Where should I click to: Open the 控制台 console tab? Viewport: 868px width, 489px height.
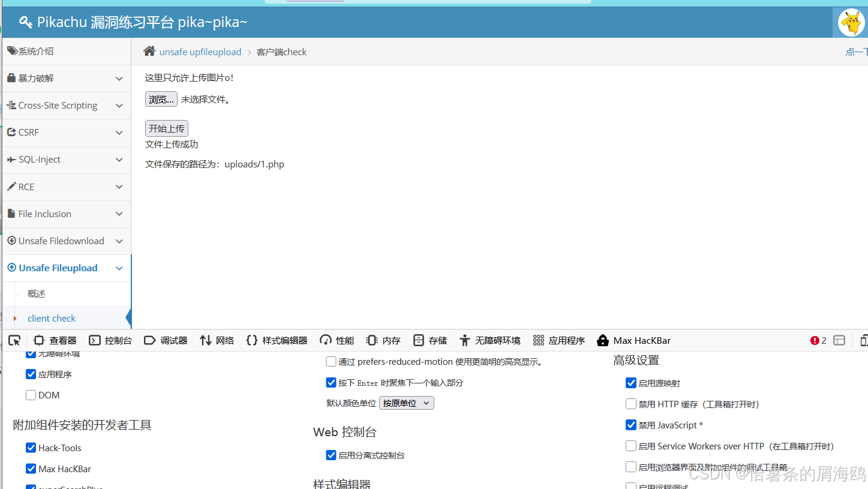110,340
